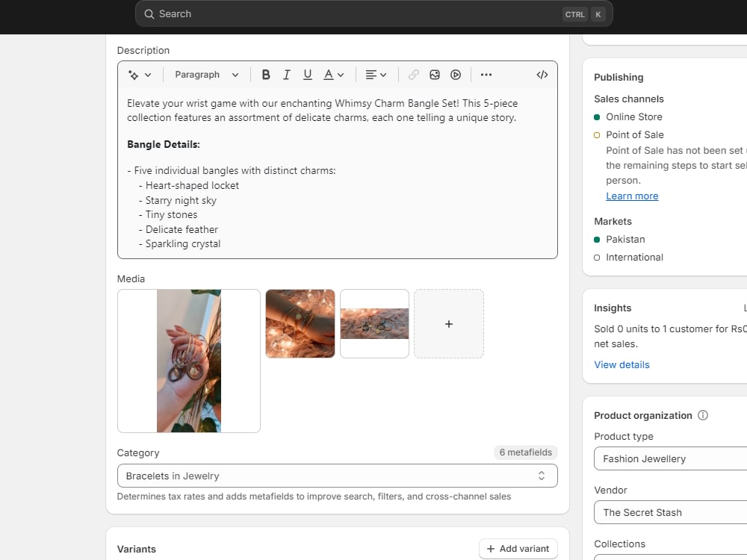The height and width of the screenshot is (560, 747).
Task: Toggle underline formatting
Action: click(307, 75)
